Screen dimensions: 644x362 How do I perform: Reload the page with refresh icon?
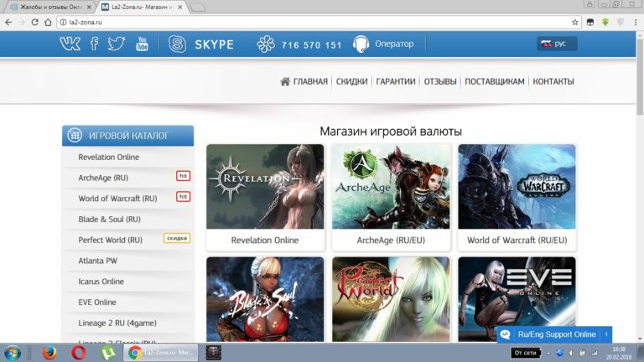click(x=35, y=22)
